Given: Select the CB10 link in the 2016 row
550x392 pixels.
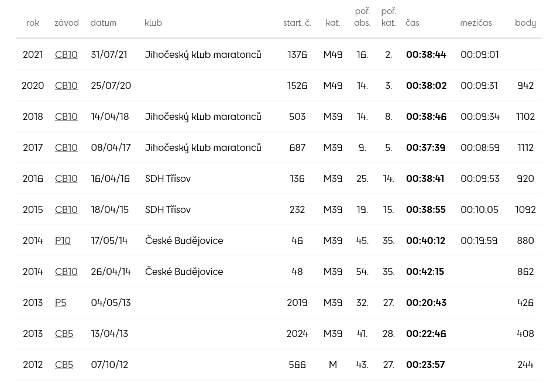Looking at the screenshot, I should [66, 178].
